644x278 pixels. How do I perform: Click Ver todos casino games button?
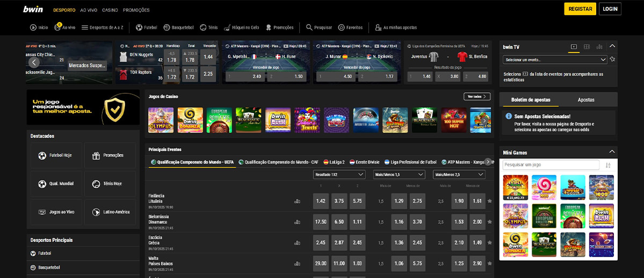pos(477,97)
